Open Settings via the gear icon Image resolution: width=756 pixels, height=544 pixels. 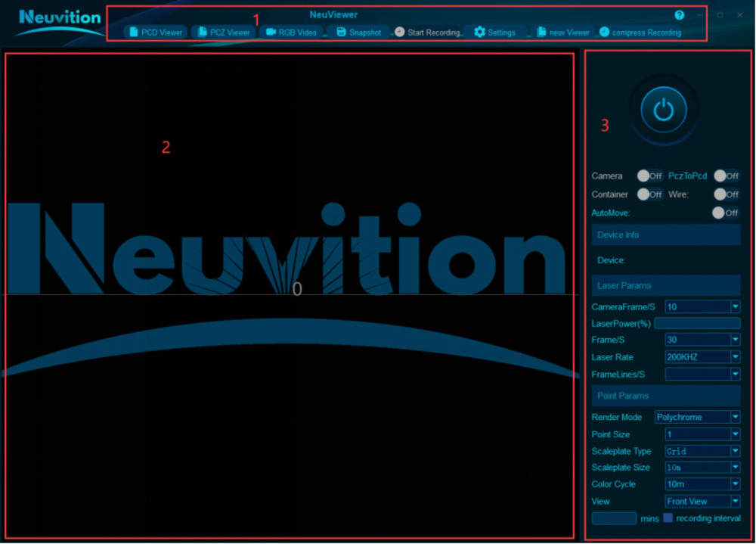coord(479,33)
